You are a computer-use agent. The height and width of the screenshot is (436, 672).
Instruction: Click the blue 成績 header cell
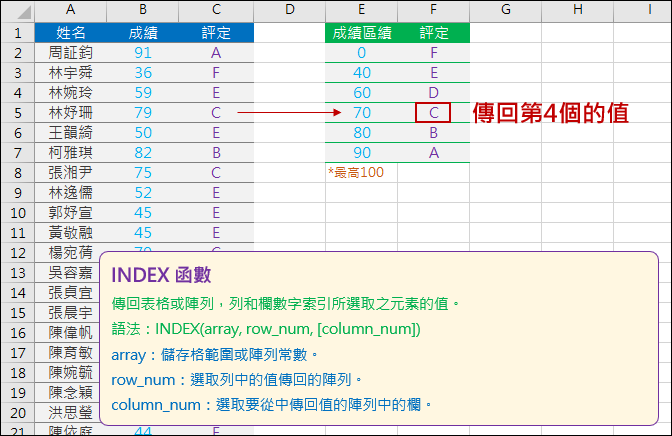143,33
